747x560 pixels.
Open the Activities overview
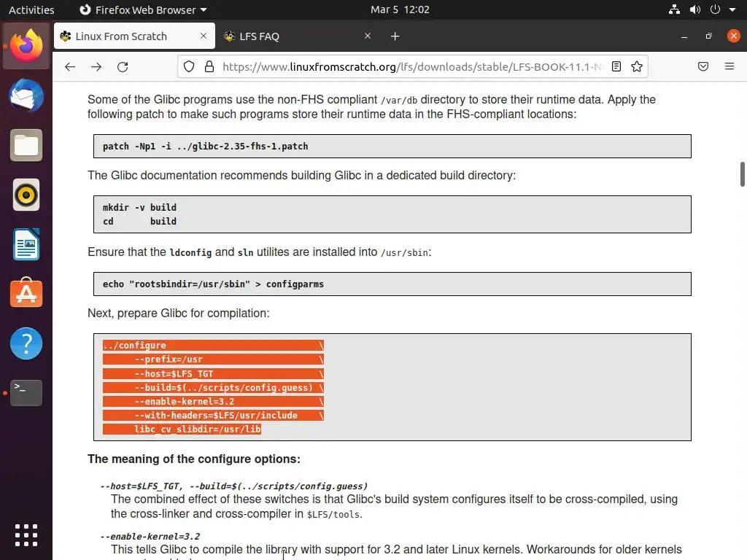[31, 9]
